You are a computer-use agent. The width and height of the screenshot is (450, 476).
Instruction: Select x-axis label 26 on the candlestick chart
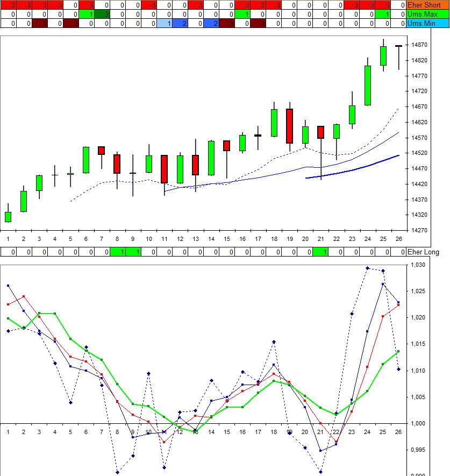click(398, 238)
